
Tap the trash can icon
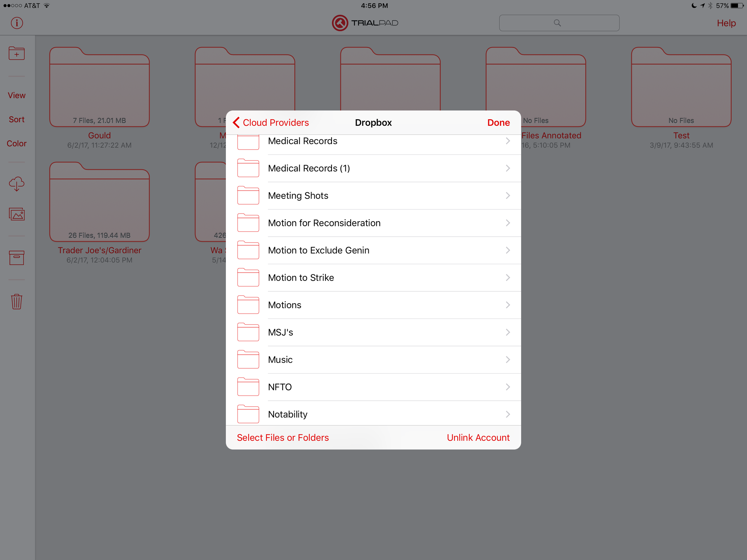pos(16,301)
